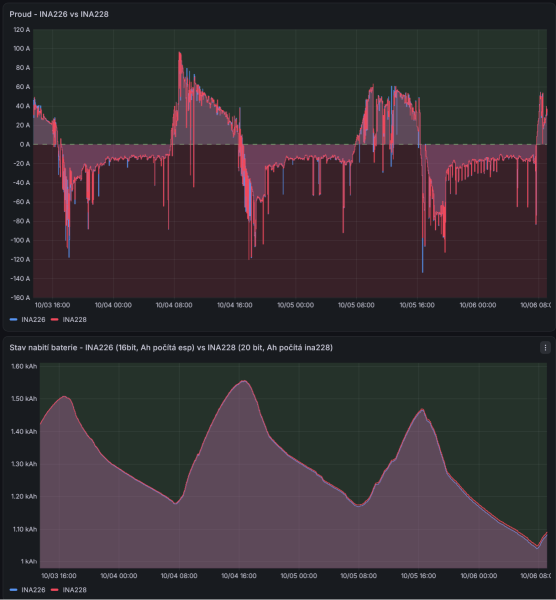Click the 0 A y-axis label
The width and height of the screenshot is (556, 600).
24,144
